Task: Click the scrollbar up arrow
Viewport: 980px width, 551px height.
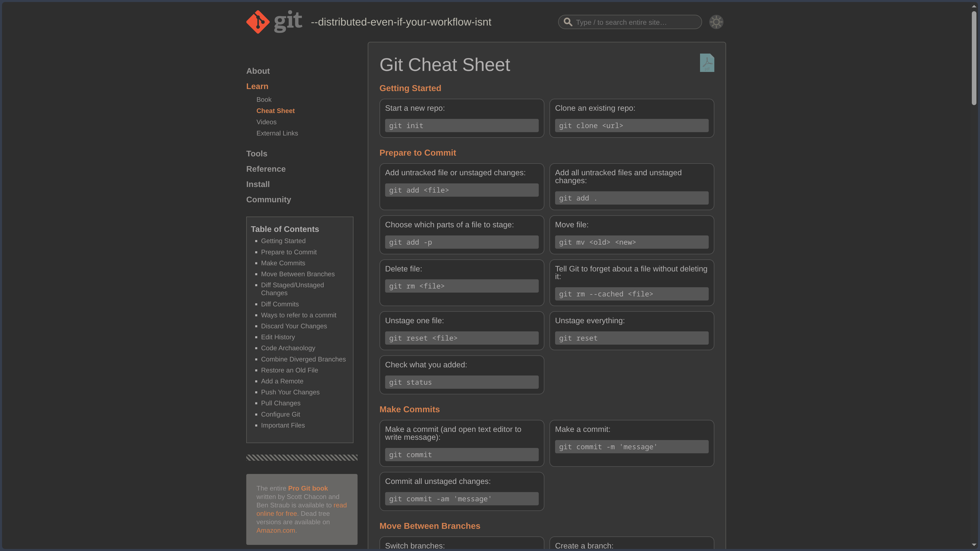Action: (974, 6)
